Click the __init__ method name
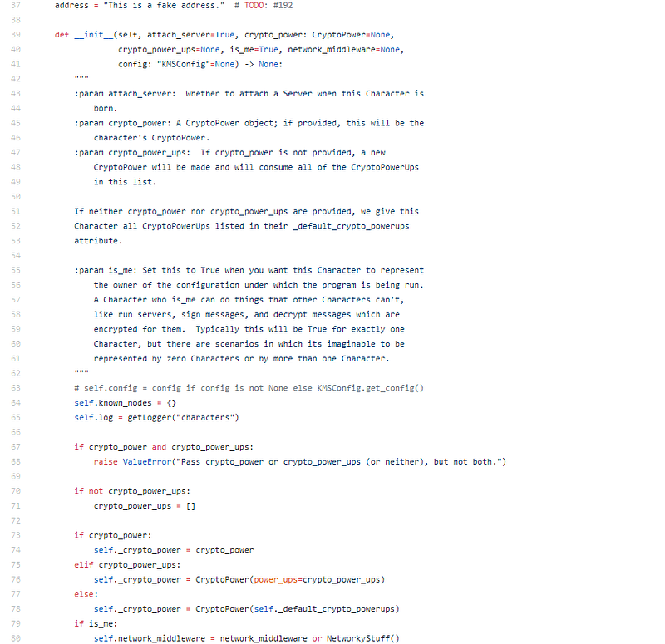Screen dimensions: 665x644 94,35
